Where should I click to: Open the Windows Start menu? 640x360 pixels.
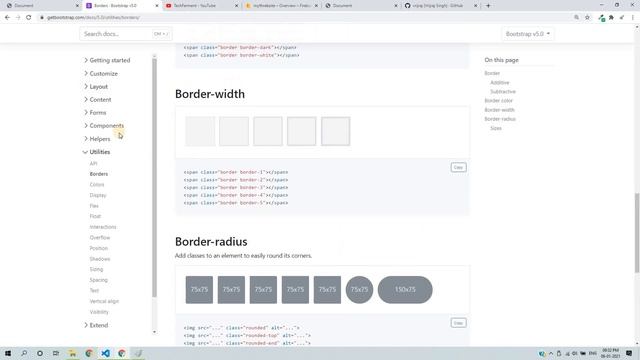[x=8, y=353]
